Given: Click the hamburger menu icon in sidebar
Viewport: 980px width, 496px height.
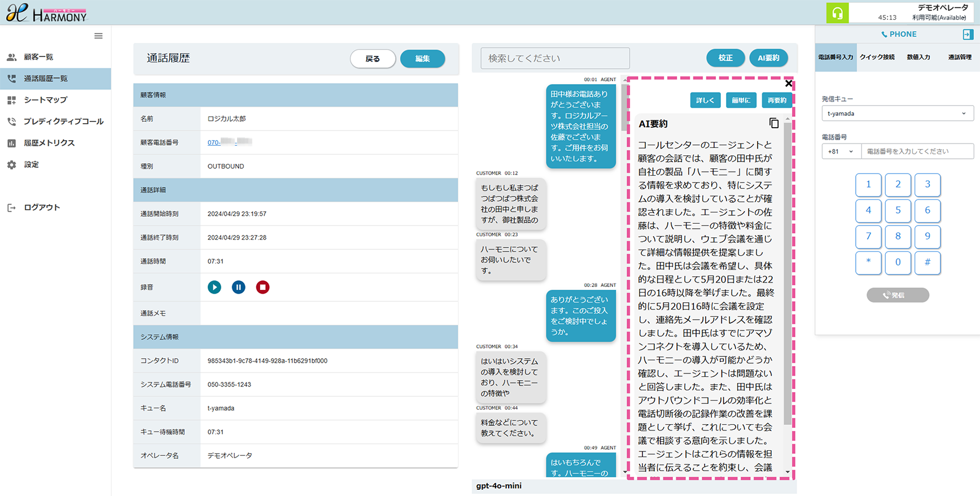Looking at the screenshot, I should click(98, 36).
